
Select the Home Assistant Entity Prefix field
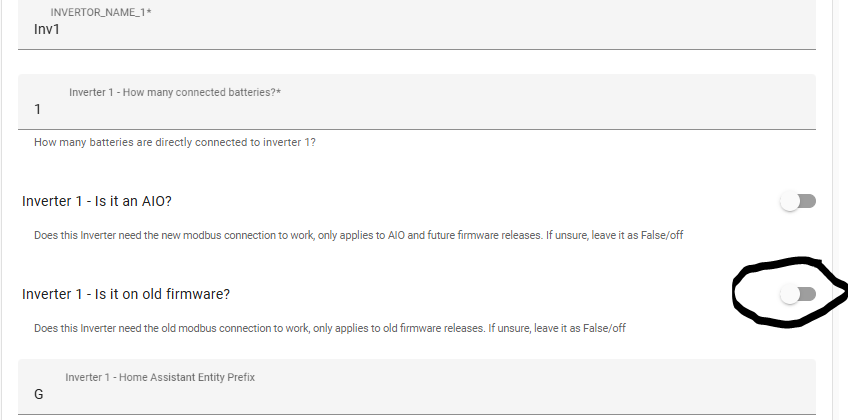coord(416,387)
